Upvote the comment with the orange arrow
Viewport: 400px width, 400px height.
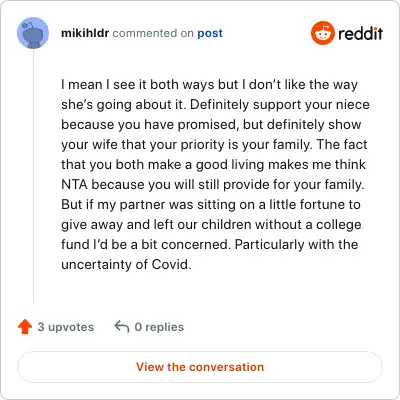(25, 327)
